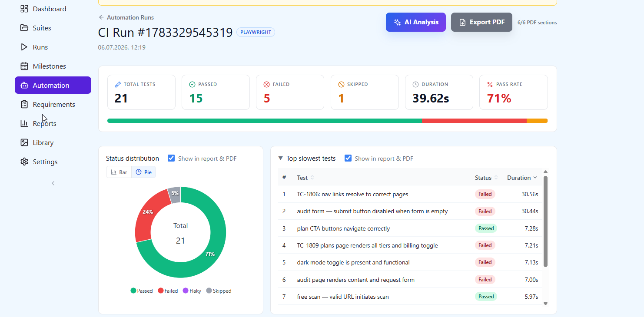Screen dimensions: 644x317
Task: Click the Failed cross icon
Action: point(267,84)
